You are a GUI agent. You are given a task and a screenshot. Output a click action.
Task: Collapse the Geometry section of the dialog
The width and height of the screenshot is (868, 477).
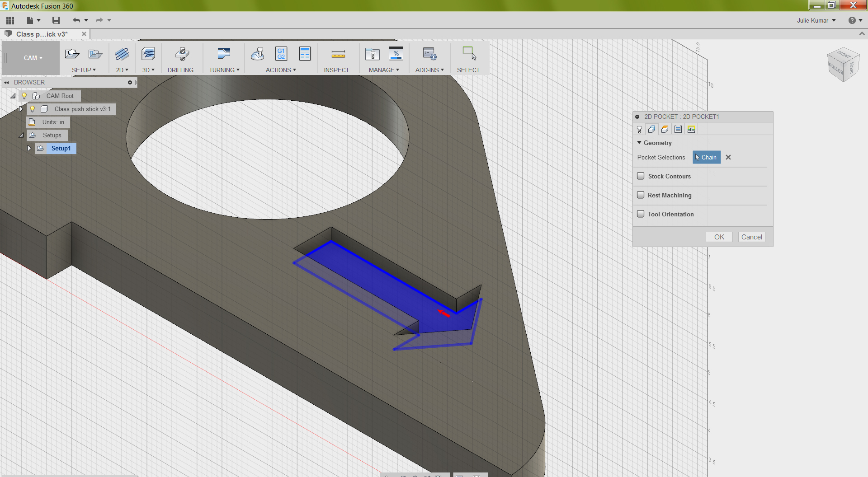pos(639,142)
